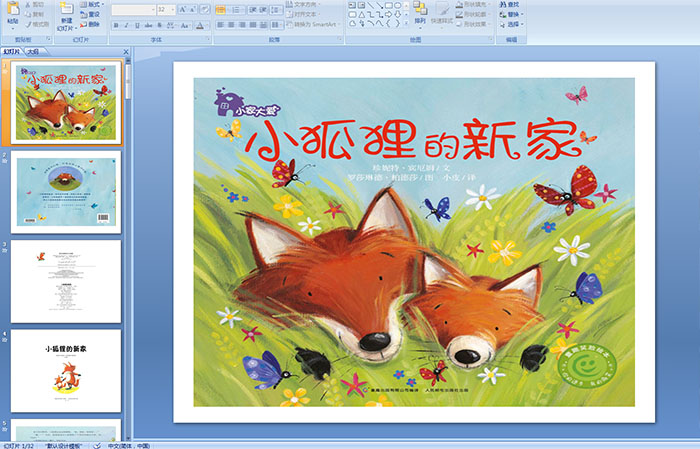The width and height of the screenshot is (700, 449).
Task: Open the Select (选择) menu
Action: (511, 24)
